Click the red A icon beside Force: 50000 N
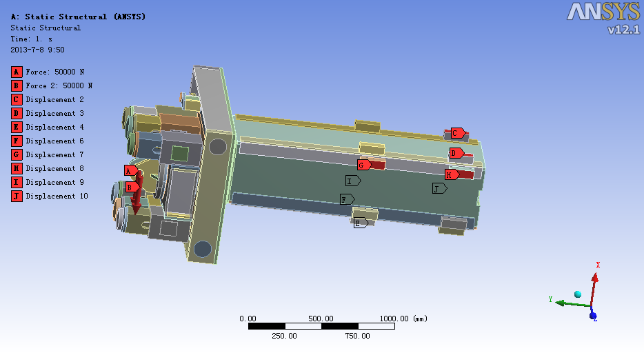The image size is (644, 353). point(17,72)
